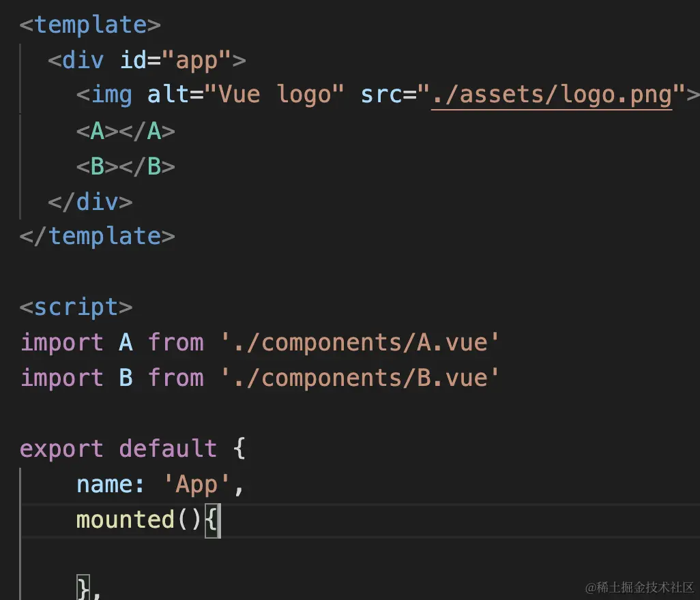The width and height of the screenshot is (700, 600).
Task: Click the mounted() method name
Action: 125,520
